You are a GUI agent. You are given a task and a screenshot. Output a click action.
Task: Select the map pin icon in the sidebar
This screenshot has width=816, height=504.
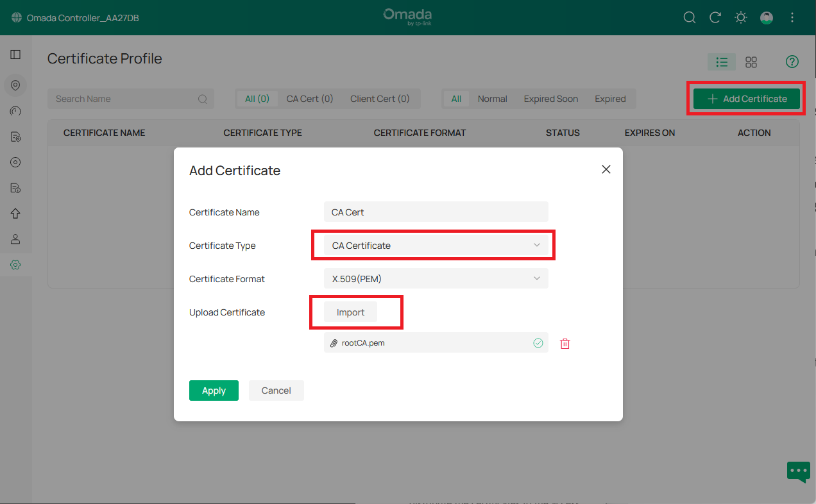coord(15,85)
